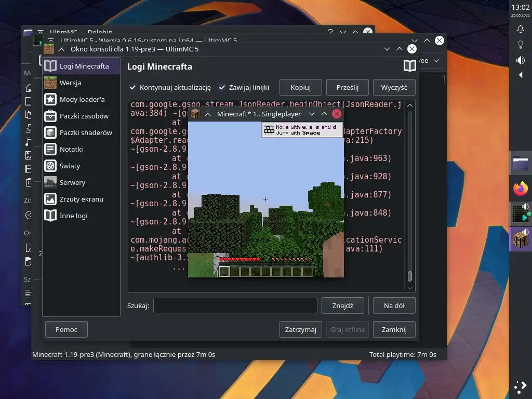Open the Logi Minecrafta page

81,66
